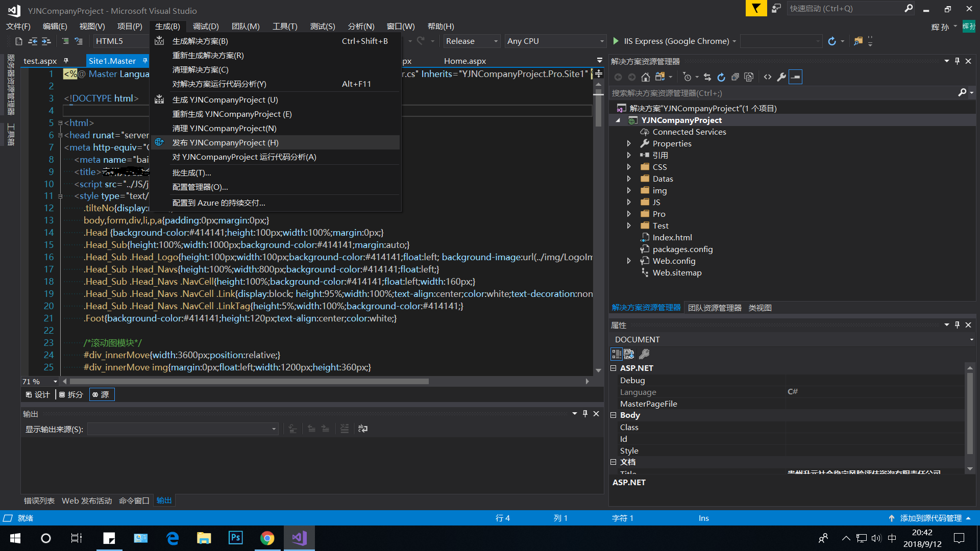Open the Class View tab
Viewport: 980px width, 551px height.
(x=760, y=308)
